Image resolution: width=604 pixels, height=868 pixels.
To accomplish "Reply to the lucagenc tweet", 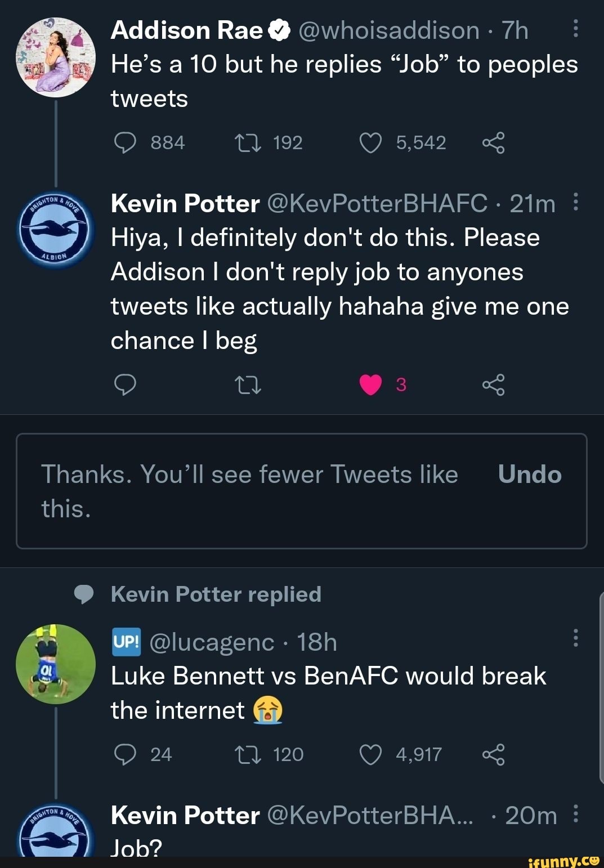I will point(125,754).
